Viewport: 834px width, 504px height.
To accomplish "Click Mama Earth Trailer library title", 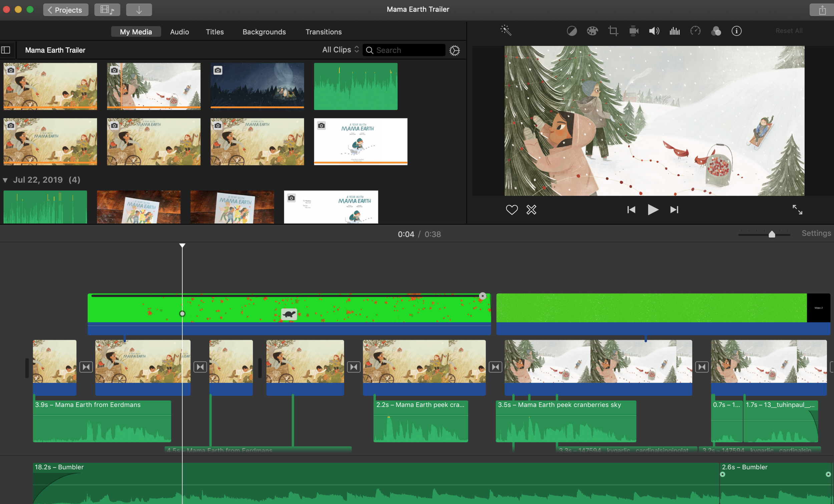I will tap(55, 50).
